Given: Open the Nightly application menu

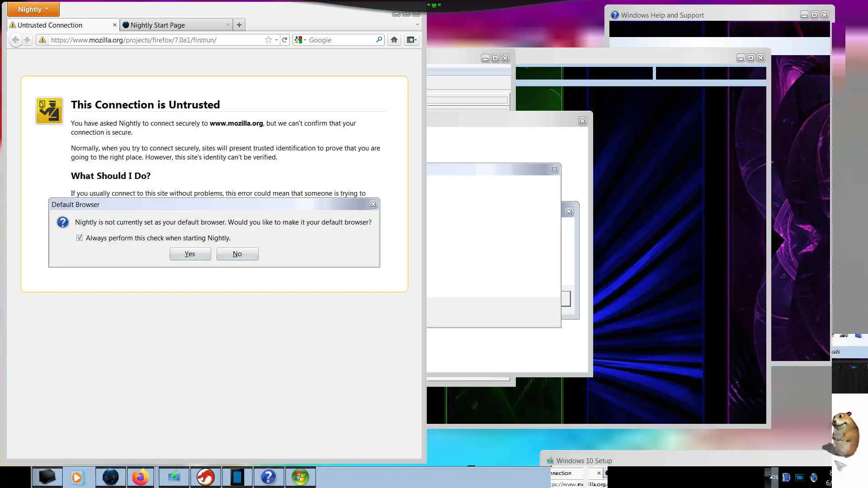Looking at the screenshot, I should coord(33,9).
